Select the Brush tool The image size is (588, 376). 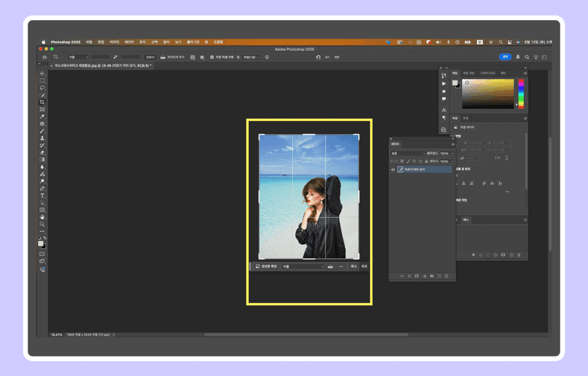pyautogui.click(x=42, y=131)
